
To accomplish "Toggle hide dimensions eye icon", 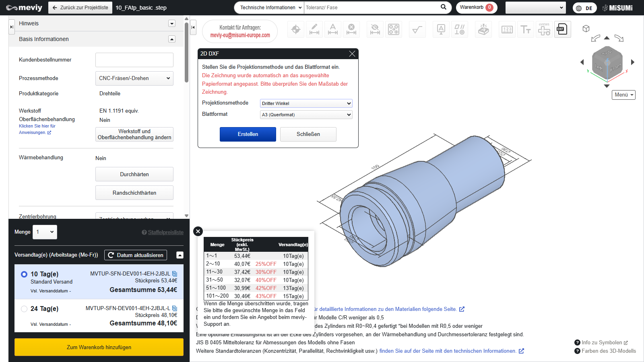I will pos(375,29).
